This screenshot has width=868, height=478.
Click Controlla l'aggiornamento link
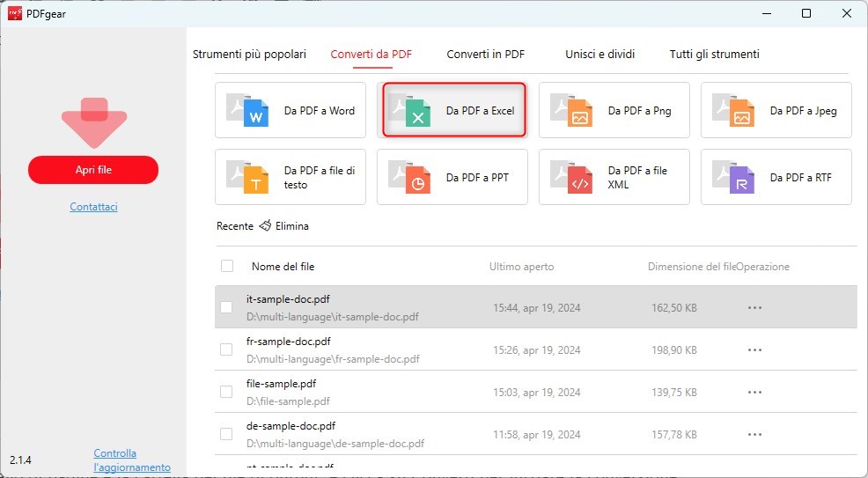[x=132, y=460]
